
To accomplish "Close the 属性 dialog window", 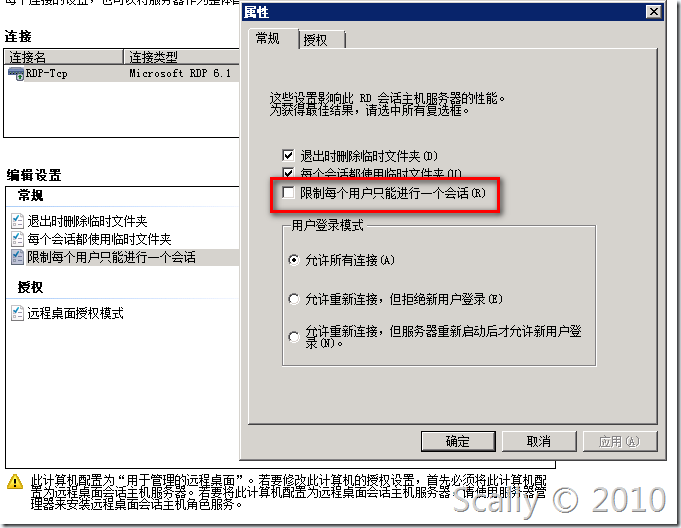I will [x=653, y=12].
